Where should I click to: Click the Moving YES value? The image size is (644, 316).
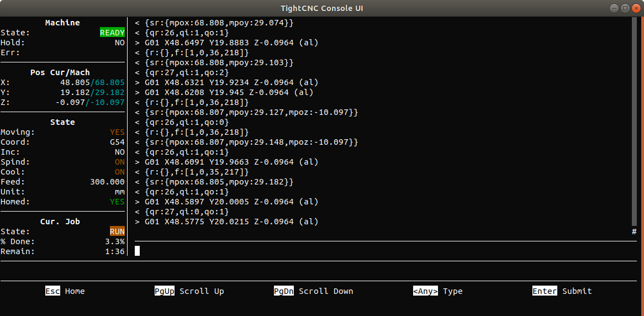tap(117, 132)
